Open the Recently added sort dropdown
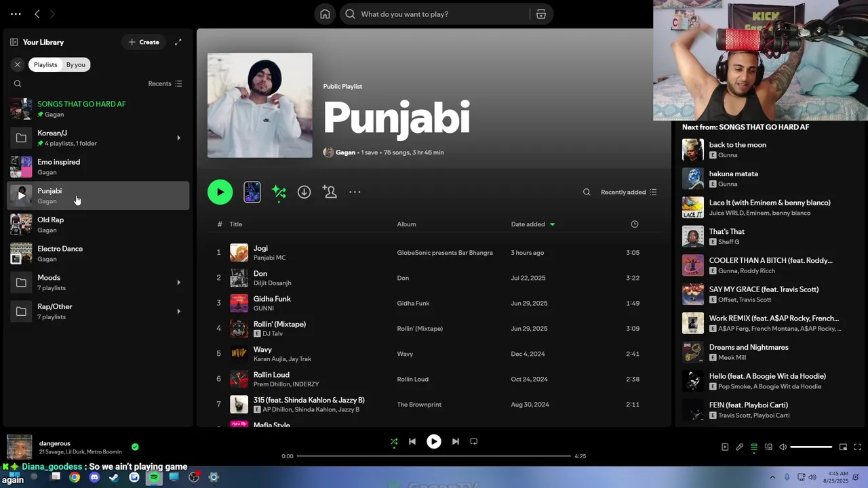Viewport: 868px width, 488px height. click(x=629, y=192)
